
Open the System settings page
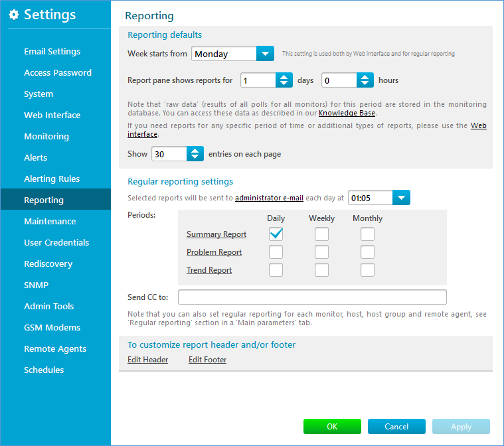click(39, 94)
